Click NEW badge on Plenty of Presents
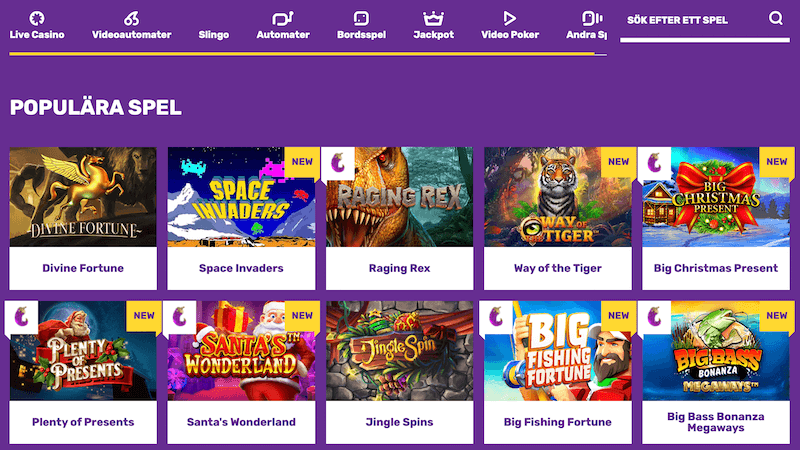 (x=144, y=316)
